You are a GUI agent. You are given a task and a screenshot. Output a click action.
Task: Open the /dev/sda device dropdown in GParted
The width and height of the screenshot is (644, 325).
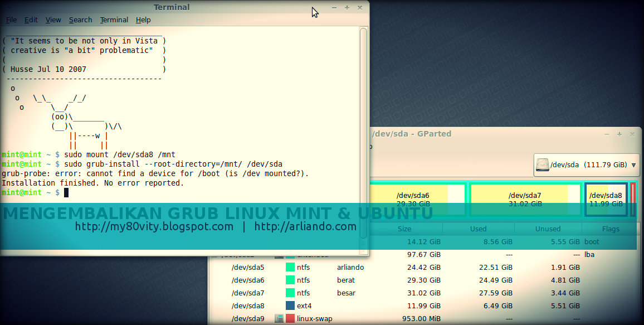[x=586, y=165]
